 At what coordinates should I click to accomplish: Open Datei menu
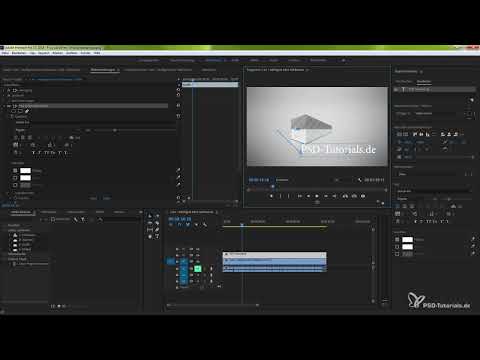[x=5, y=53]
